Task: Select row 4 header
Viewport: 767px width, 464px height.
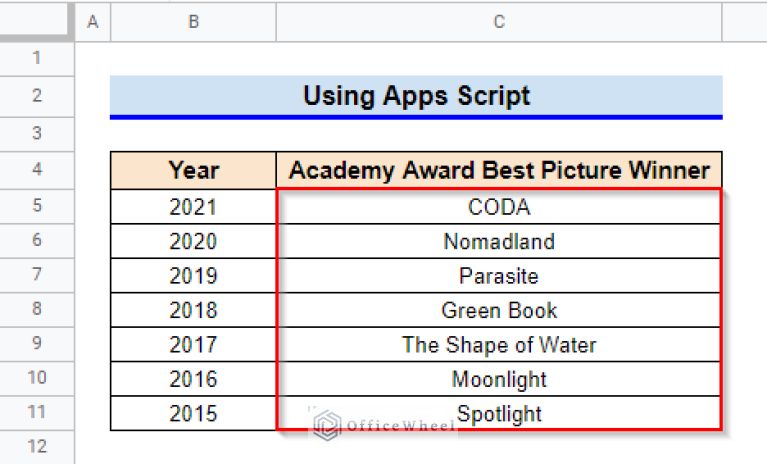Action: click(37, 170)
